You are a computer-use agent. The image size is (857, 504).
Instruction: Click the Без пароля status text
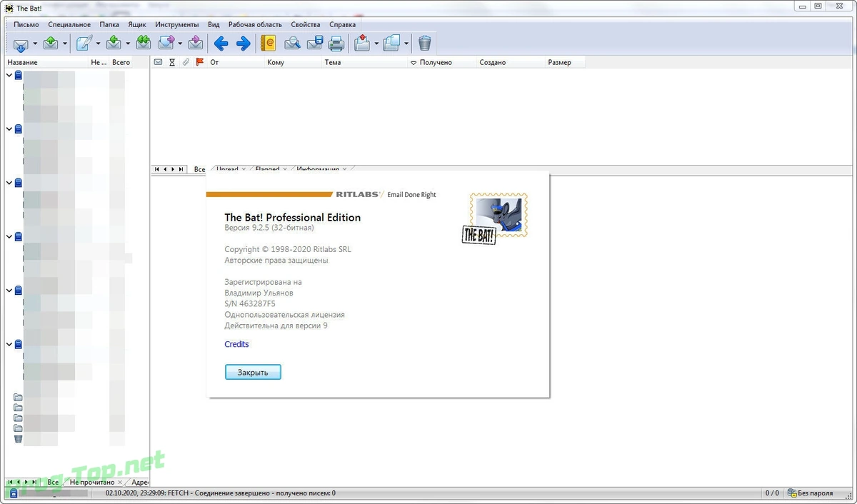[816, 493]
